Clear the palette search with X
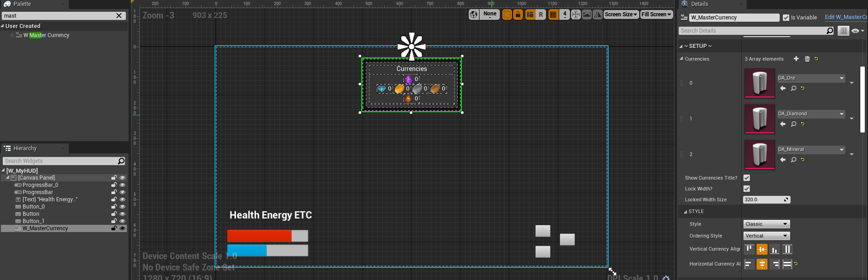Screen dimensions: 868x280 tap(119, 16)
